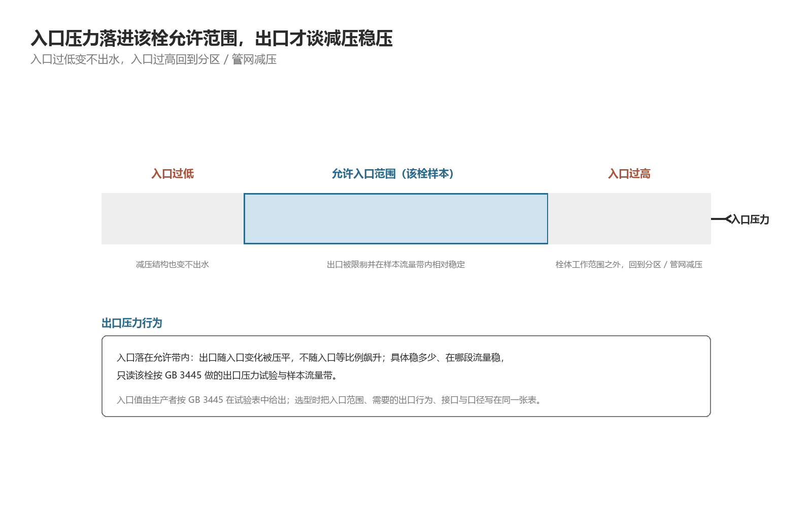
Task: Click the 出口压力行为 heading
Action: (132, 323)
